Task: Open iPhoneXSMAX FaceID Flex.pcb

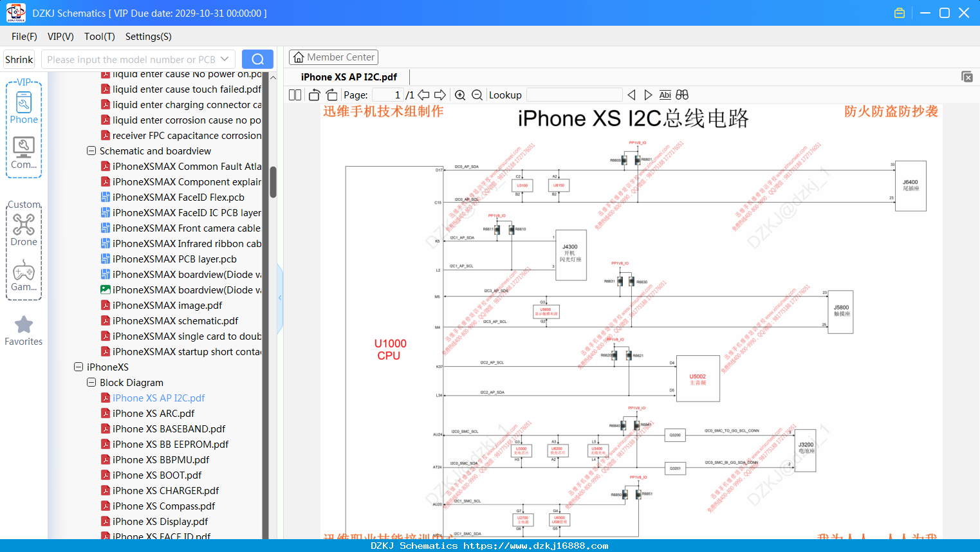Action: point(178,198)
